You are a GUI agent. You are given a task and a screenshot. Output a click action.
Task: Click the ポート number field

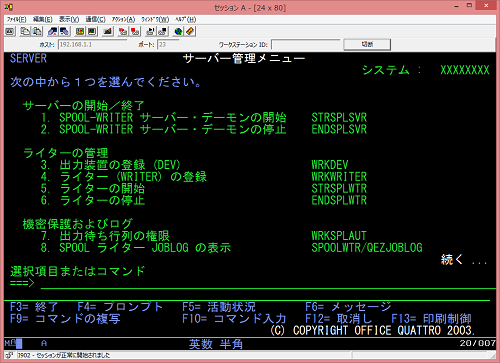pos(168,44)
